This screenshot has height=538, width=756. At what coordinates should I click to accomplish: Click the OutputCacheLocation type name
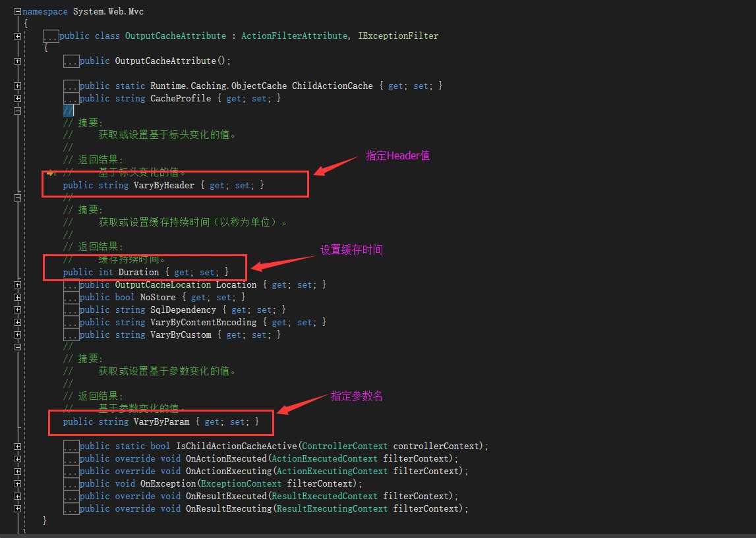[x=163, y=285]
